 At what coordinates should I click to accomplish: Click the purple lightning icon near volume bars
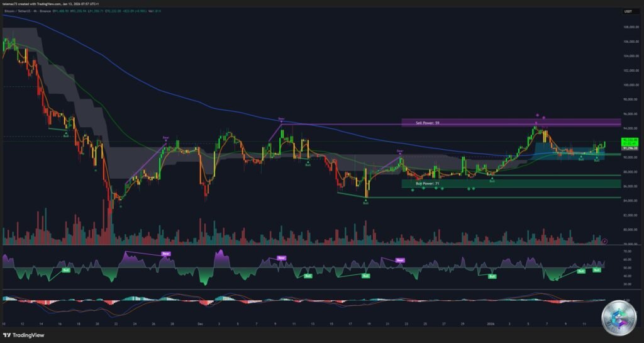tap(604, 240)
